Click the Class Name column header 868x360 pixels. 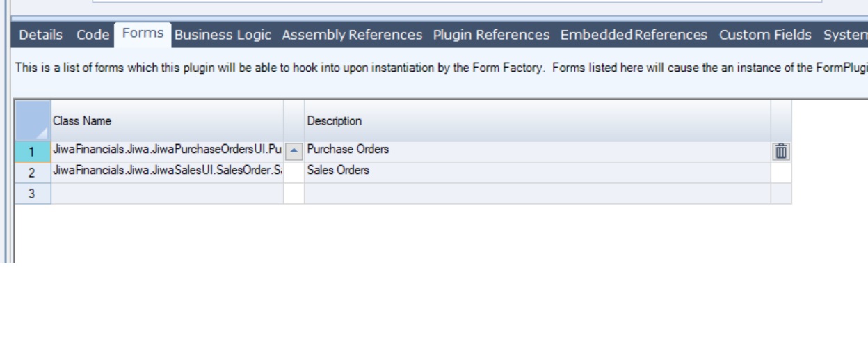pyautogui.click(x=167, y=121)
